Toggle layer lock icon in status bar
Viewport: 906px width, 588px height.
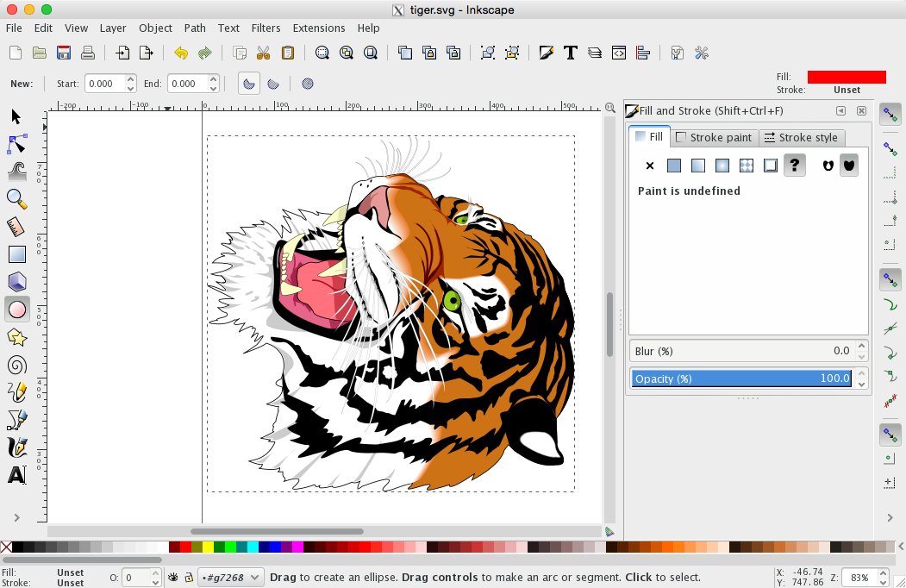(x=189, y=577)
